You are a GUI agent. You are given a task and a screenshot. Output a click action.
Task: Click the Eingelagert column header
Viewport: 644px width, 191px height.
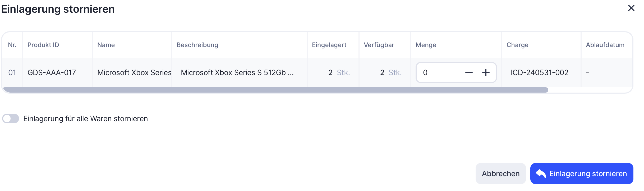point(329,45)
